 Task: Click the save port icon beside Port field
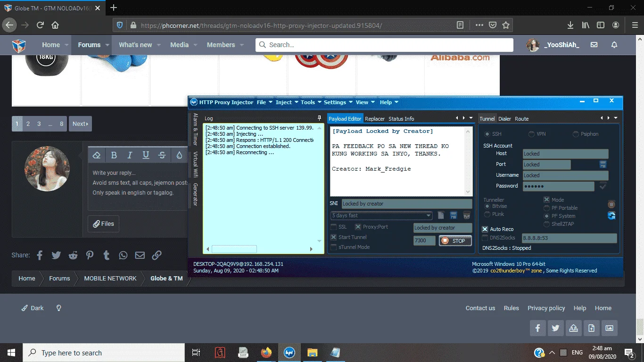coord(603,165)
